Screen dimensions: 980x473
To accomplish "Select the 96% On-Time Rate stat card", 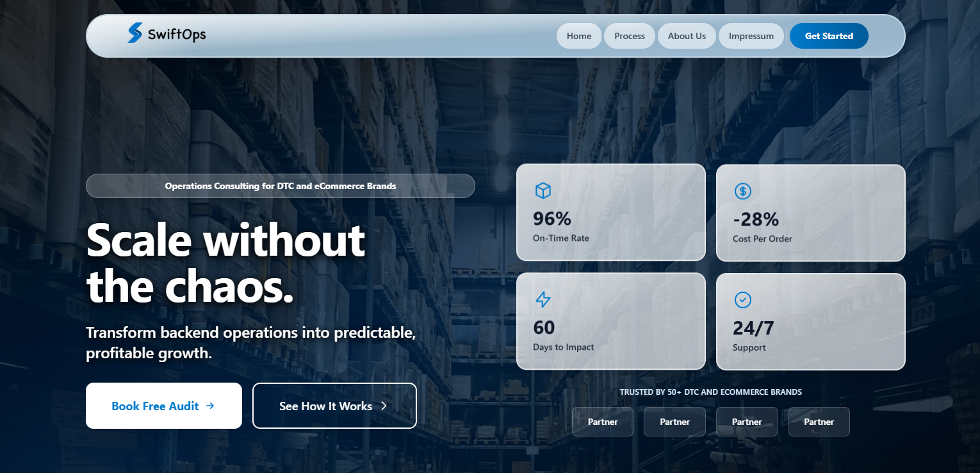I will pyautogui.click(x=610, y=212).
